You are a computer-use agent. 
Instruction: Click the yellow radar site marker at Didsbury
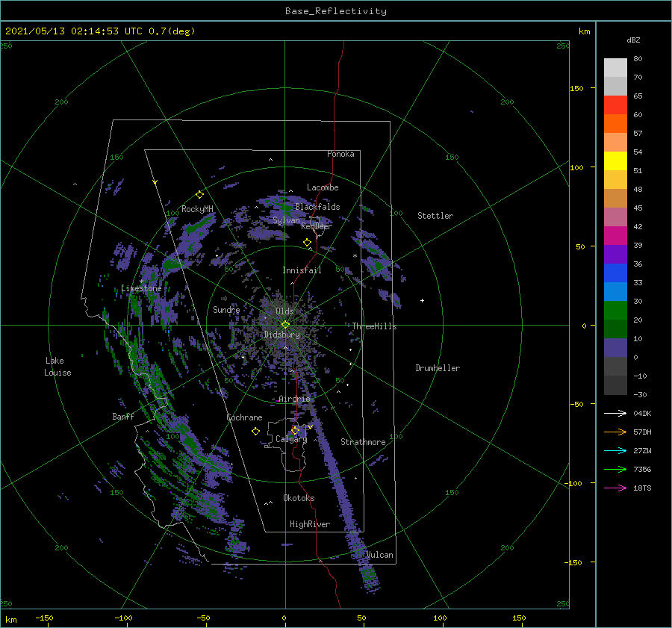click(285, 325)
